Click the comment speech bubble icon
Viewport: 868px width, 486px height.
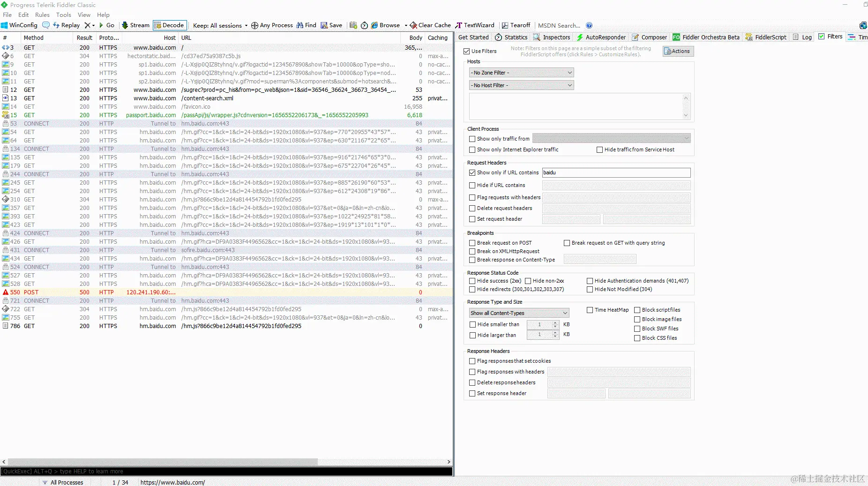click(46, 25)
